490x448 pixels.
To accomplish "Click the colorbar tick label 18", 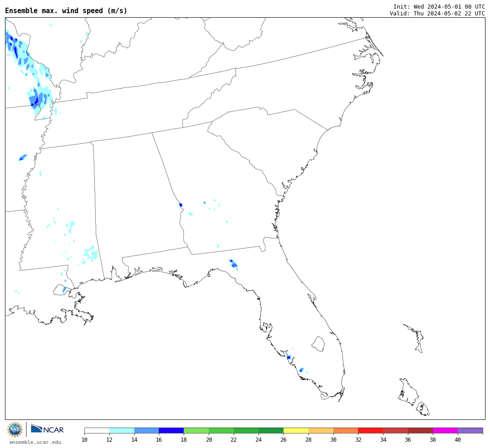I will 184,439.
